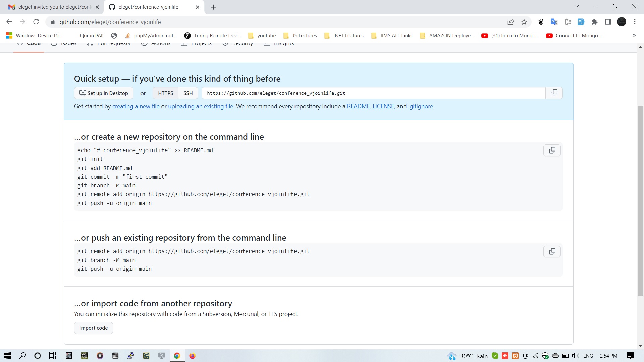
Task: Switch to the Gmail eleget invitation tab
Action: 54,7
